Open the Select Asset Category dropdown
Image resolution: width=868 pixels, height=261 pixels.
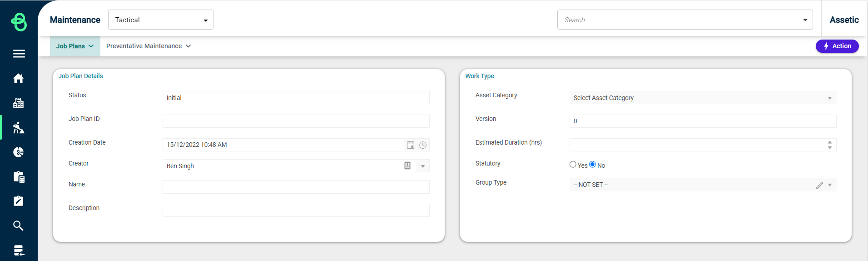(x=703, y=98)
